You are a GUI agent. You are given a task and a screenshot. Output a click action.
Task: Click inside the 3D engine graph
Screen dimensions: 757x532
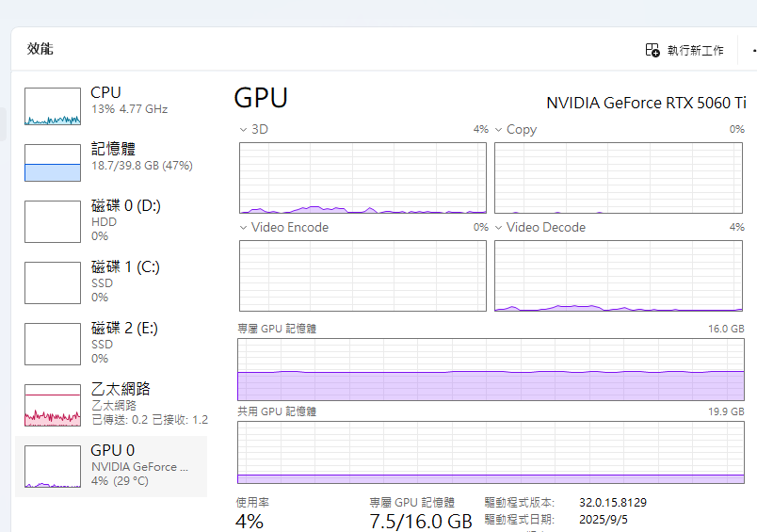[x=362, y=178]
